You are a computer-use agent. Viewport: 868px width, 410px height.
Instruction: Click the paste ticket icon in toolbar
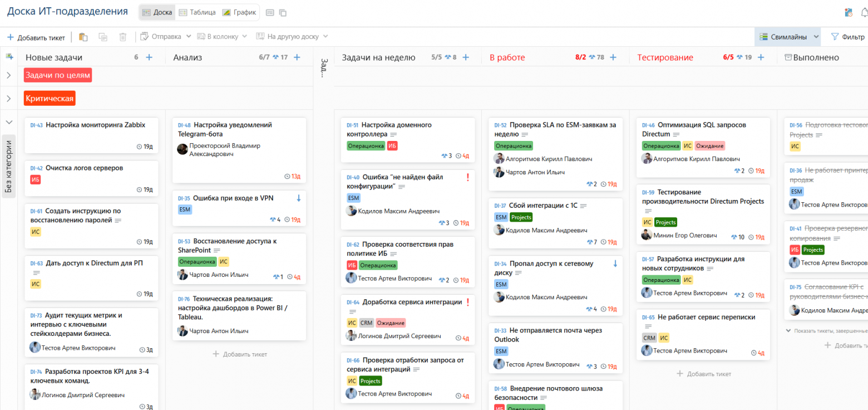[x=83, y=37]
